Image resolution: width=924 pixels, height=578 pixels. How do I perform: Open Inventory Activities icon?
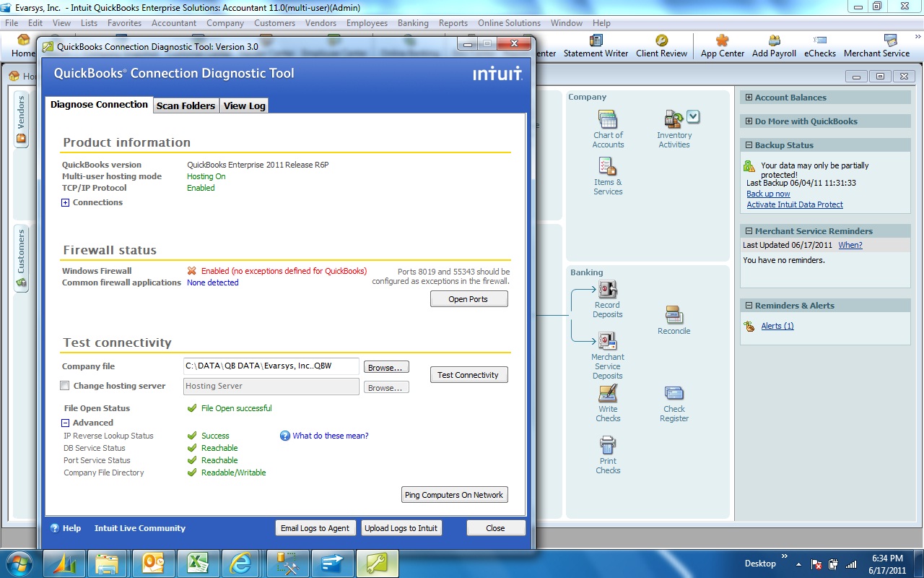[674, 119]
